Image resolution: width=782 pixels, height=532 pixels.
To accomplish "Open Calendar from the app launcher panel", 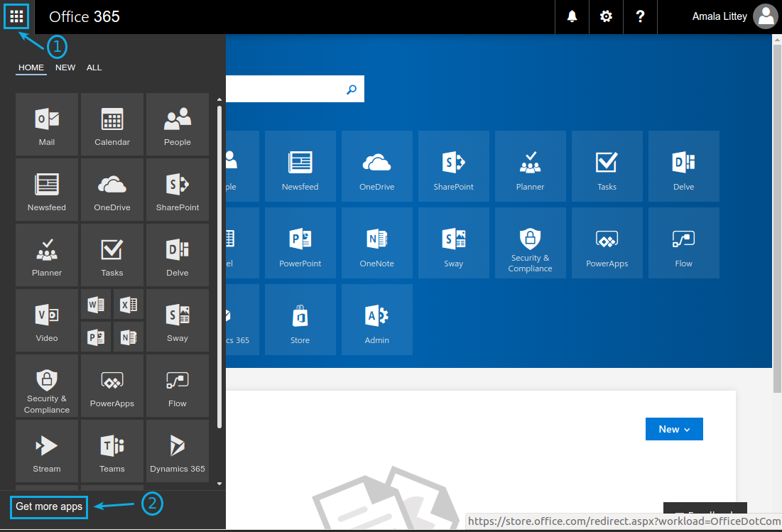I will click(x=112, y=124).
